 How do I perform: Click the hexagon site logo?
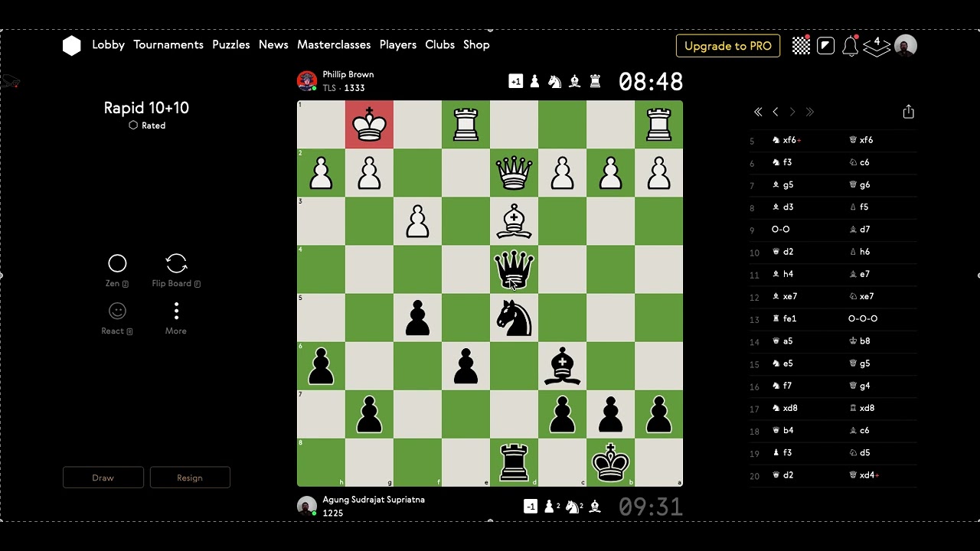71,46
